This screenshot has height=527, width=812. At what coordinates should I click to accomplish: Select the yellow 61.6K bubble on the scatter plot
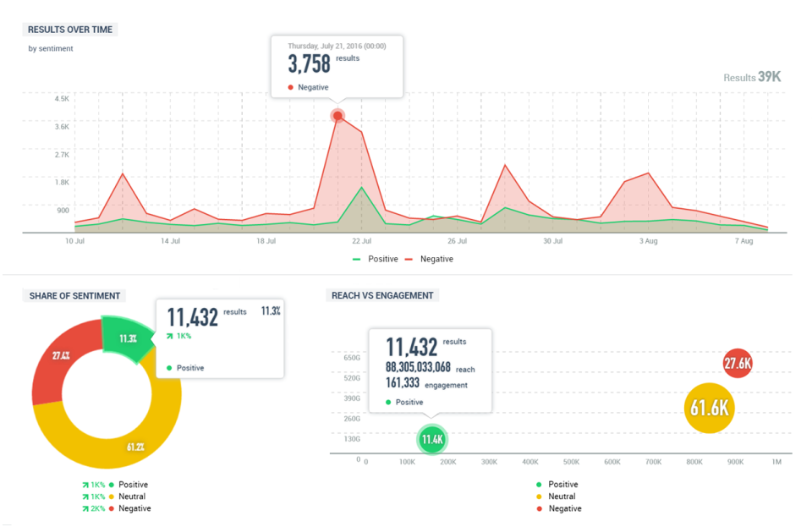709,408
